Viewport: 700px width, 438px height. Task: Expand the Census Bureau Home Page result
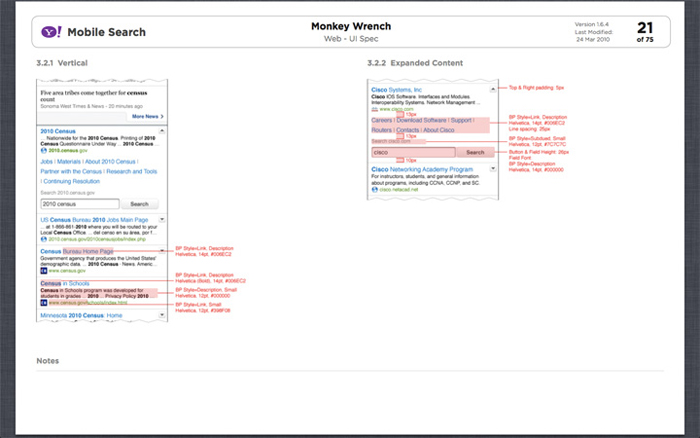click(162, 251)
